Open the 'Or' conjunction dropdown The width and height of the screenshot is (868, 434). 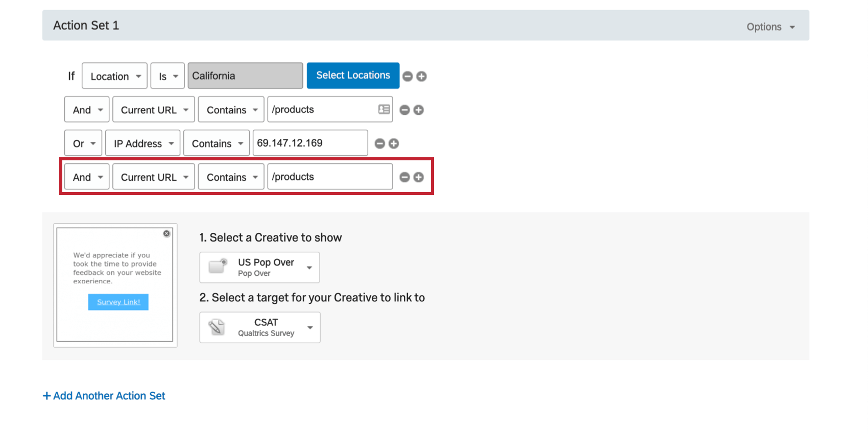tap(83, 143)
